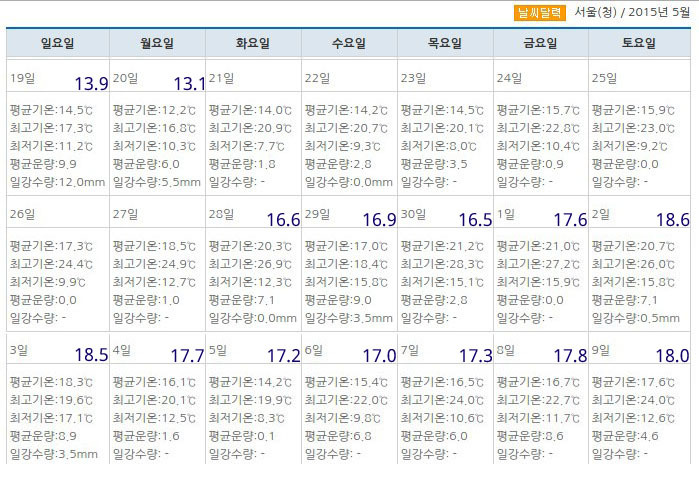This screenshot has height=478, width=699.
Task: Click the 4일 date label
Action: click(x=122, y=350)
